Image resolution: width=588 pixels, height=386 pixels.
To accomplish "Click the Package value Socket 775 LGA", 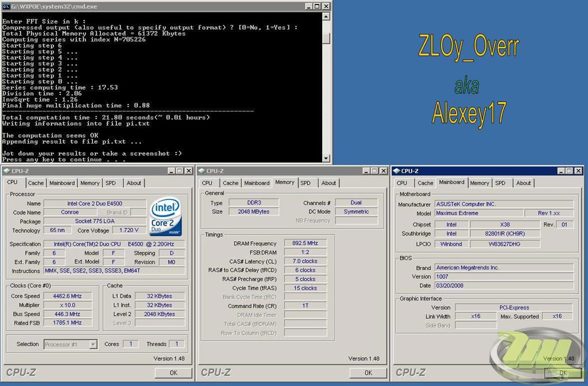I will point(95,221).
